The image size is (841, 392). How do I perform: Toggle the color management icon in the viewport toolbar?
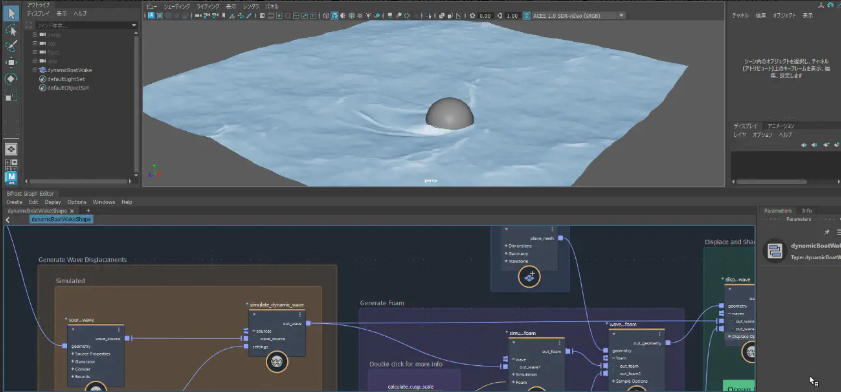(x=527, y=16)
